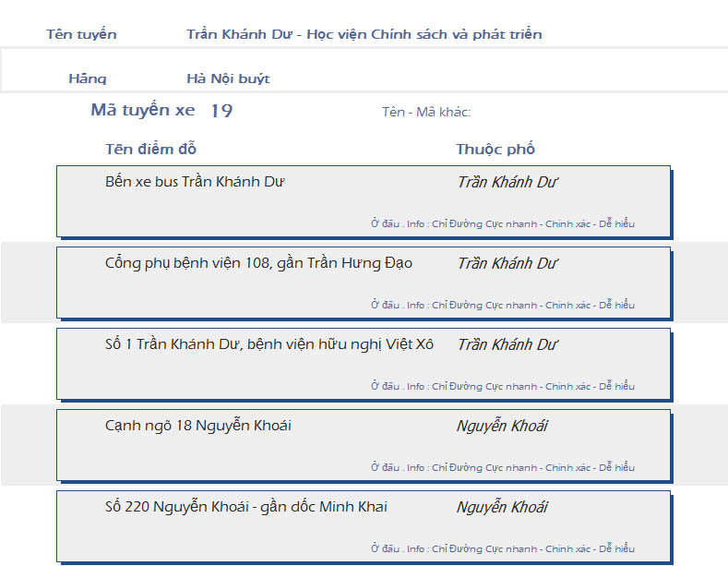Screen dimensions: 728x566
Task: Select the operator name Hà Nội buýt
Action: coord(228,79)
